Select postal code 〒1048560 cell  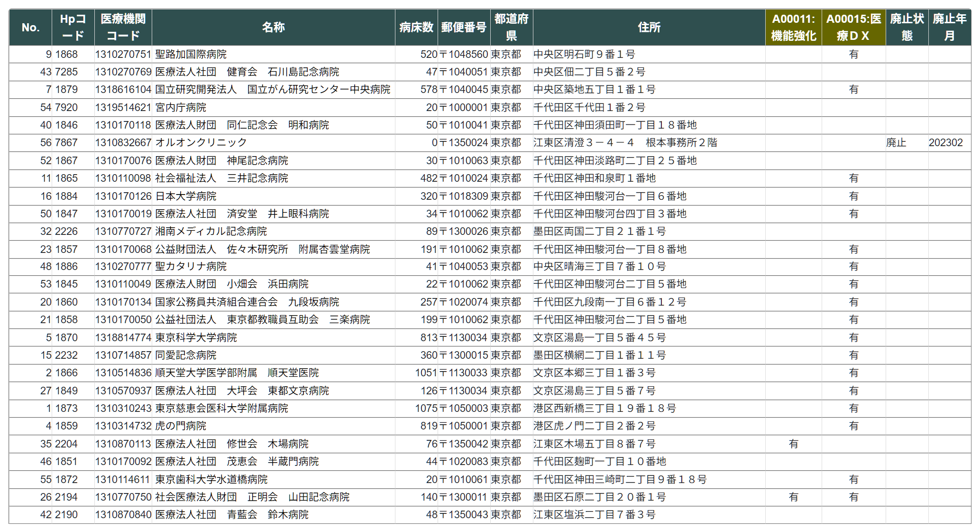tap(464, 55)
